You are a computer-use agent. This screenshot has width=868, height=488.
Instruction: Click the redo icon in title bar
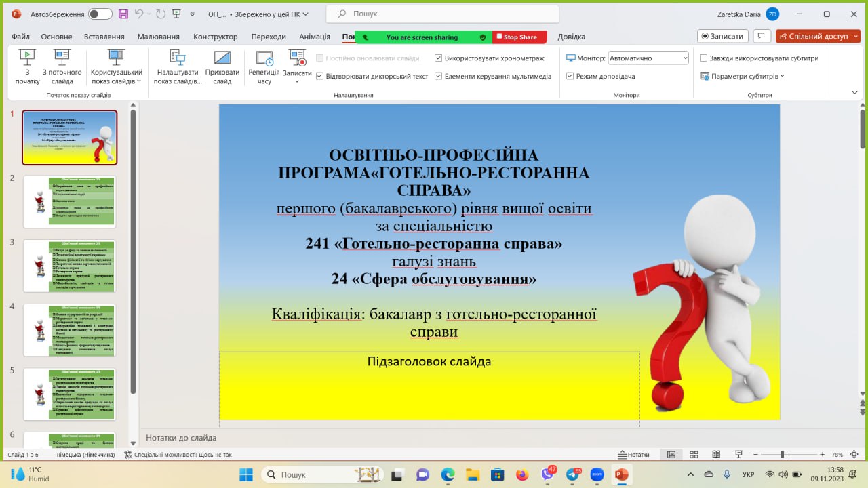pos(160,14)
